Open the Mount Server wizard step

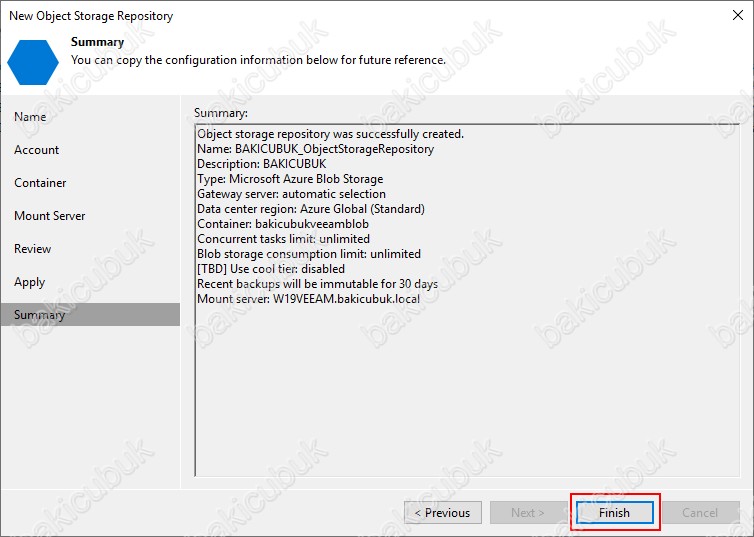(x=50, y=216)
